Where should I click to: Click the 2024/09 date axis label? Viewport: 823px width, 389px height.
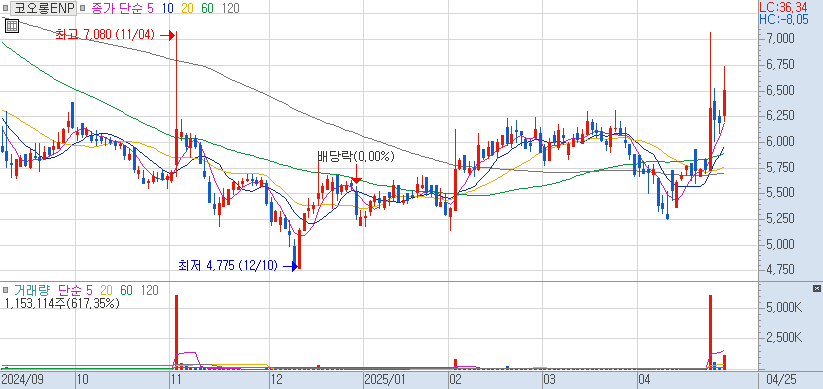tap(22, 380)
